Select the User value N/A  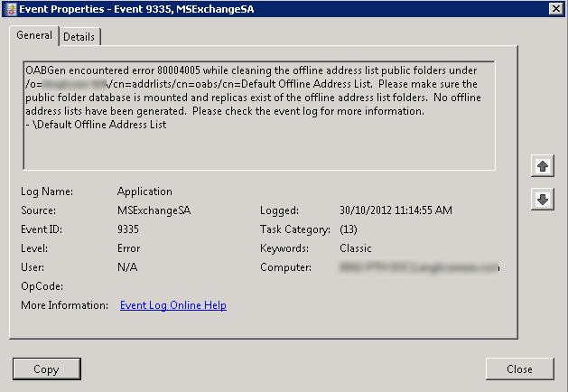coord(127,267)
